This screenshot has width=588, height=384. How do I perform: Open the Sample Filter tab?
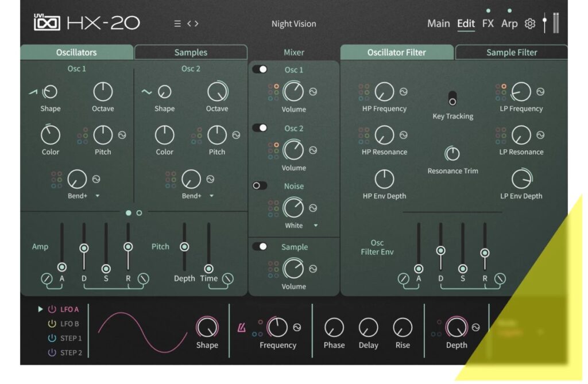(x=512, y=52)
